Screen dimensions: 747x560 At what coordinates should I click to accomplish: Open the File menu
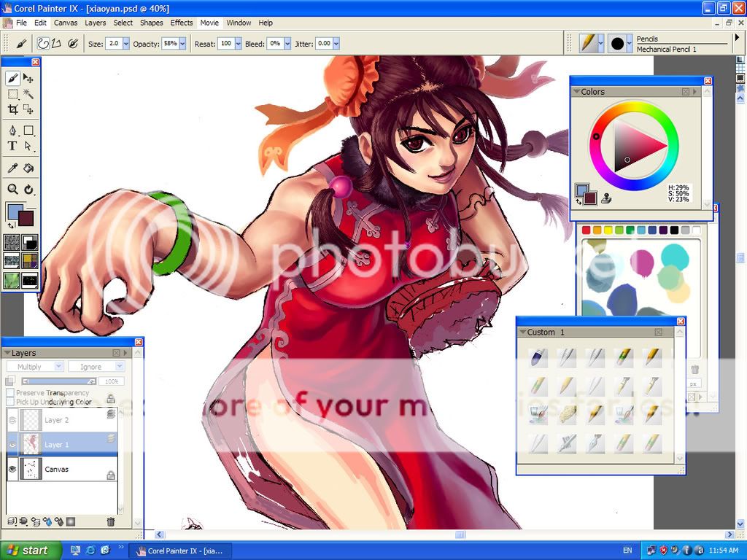click(21, 23)
